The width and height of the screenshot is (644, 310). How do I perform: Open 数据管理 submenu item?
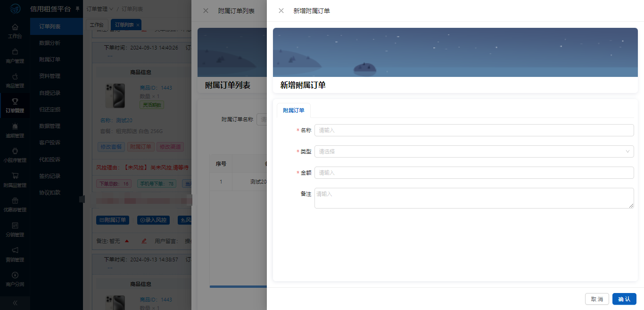click(56, 126)
